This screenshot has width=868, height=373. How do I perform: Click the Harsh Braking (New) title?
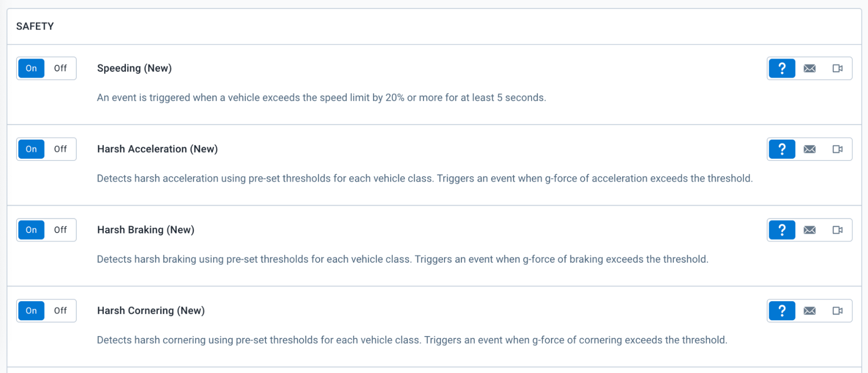tap(145, 230)
